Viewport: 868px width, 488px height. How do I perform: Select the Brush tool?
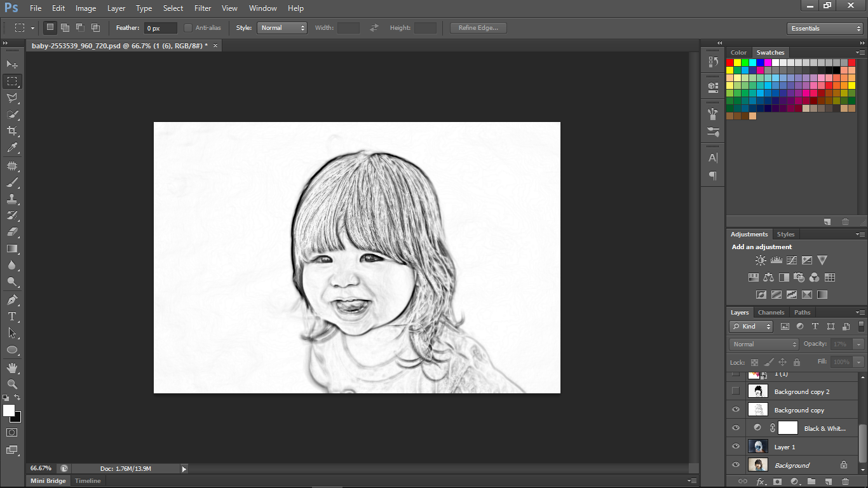[x=12, y=182]
